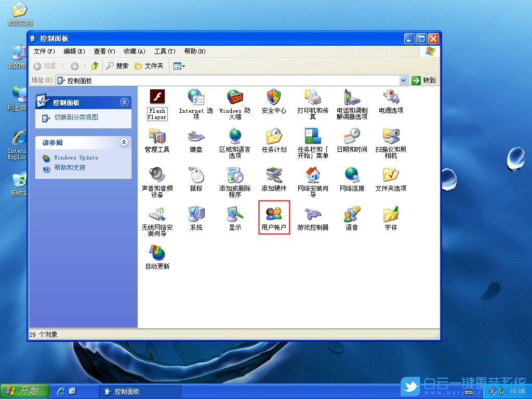Open 添加或删除程序
The height and width of the screenshot is (399, 532).
click(x=235, y=177)
